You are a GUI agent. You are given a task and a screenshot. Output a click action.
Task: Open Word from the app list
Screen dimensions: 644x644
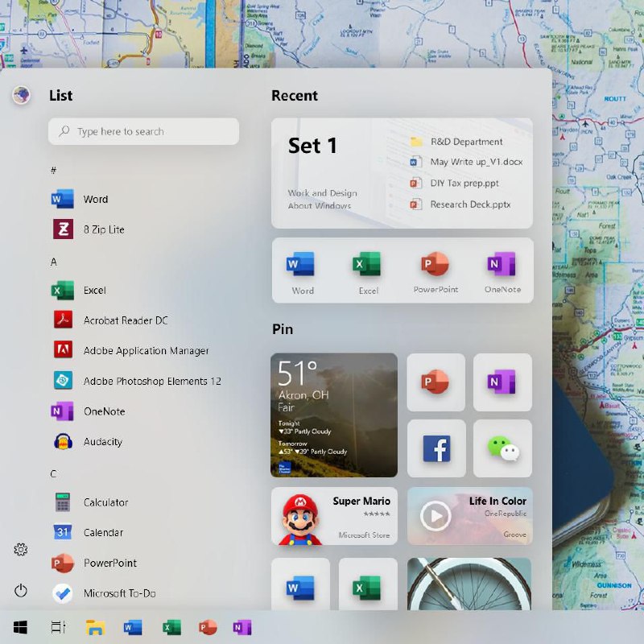(80, 199)
